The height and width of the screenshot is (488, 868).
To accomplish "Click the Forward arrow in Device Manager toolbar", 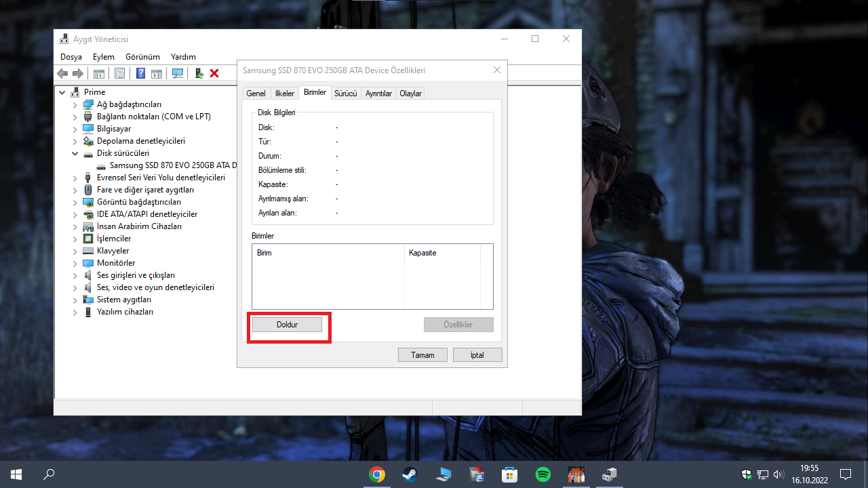I will [x=78, y=73].
